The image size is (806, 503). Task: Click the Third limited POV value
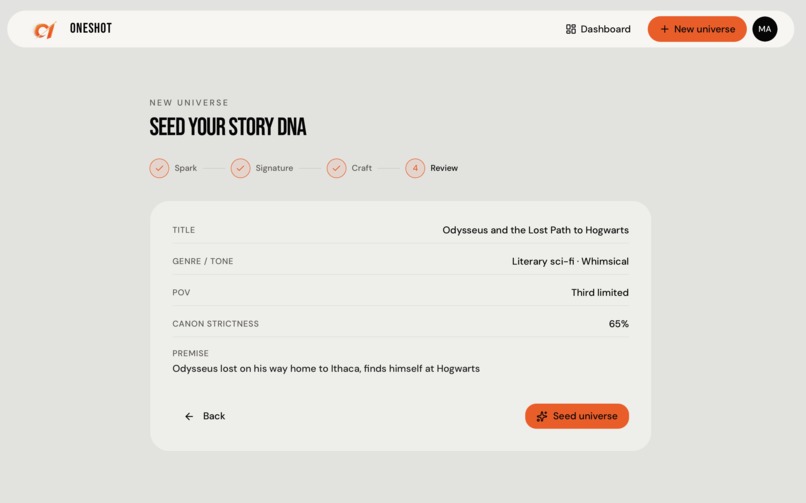pyautogui.click(x=600, y=293)
